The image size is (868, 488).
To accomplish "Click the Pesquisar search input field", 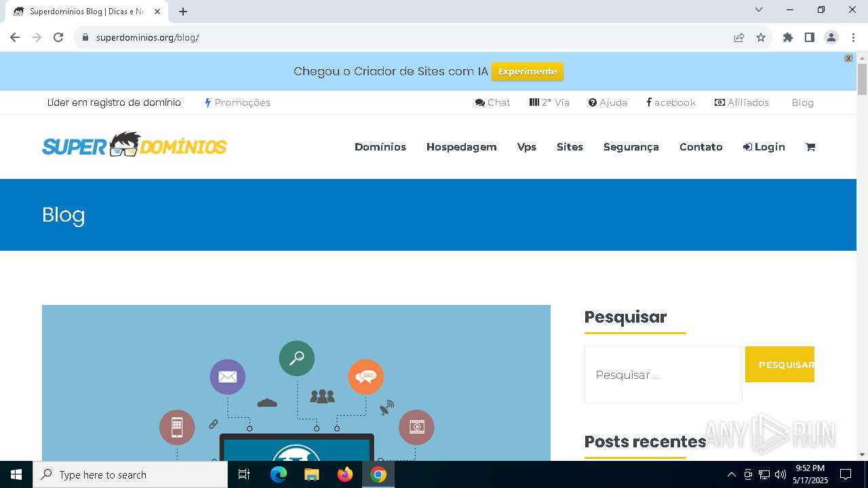I will pos(663,375).
